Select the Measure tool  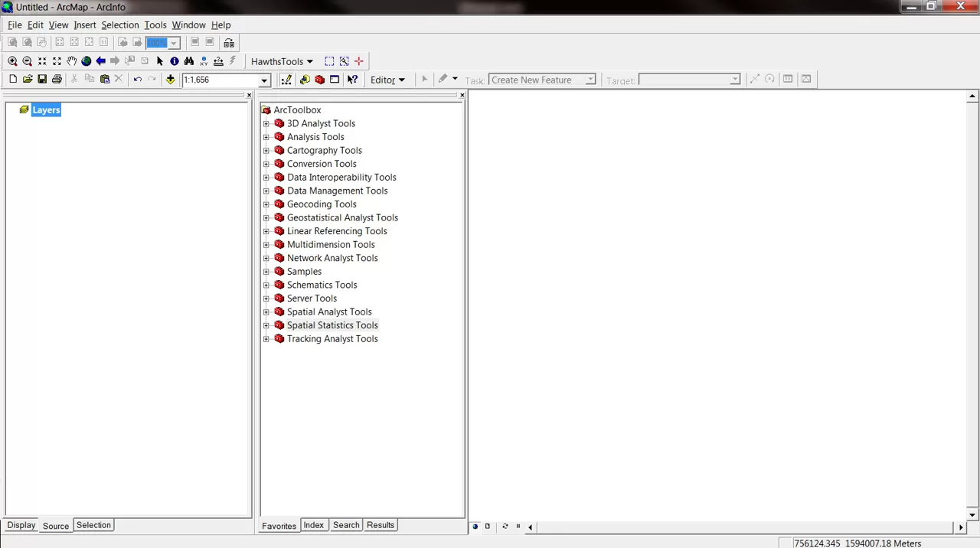(218, 61)
